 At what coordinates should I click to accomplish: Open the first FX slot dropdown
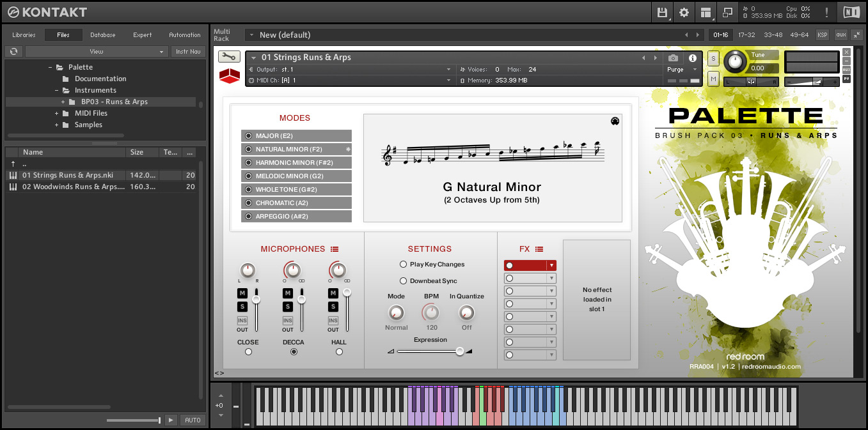click(x=551, y=265)
